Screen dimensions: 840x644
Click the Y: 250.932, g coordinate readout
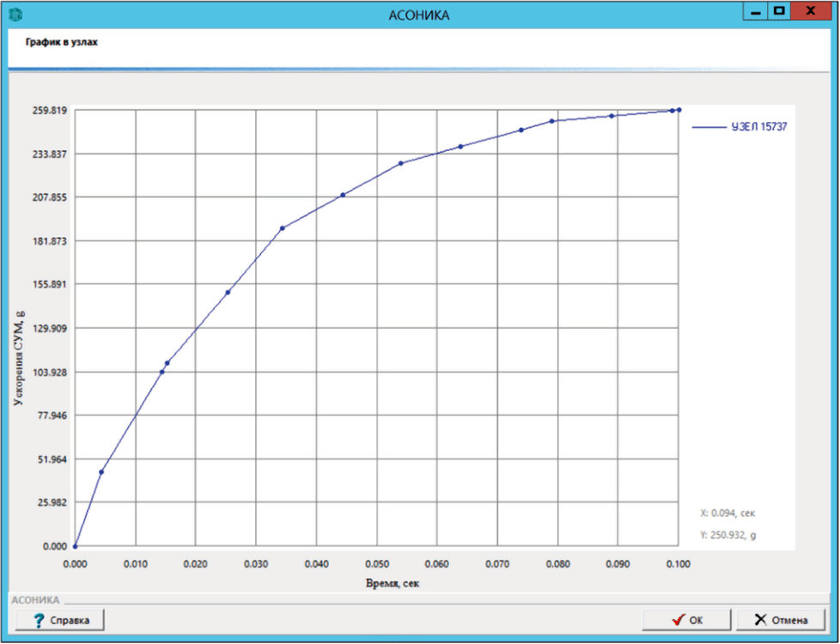(728, 535)
